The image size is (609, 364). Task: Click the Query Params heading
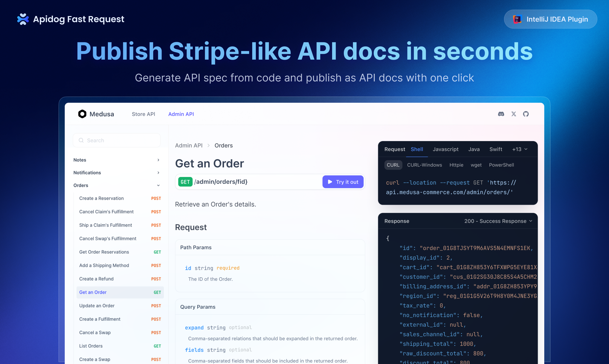(x=198, y=307)
